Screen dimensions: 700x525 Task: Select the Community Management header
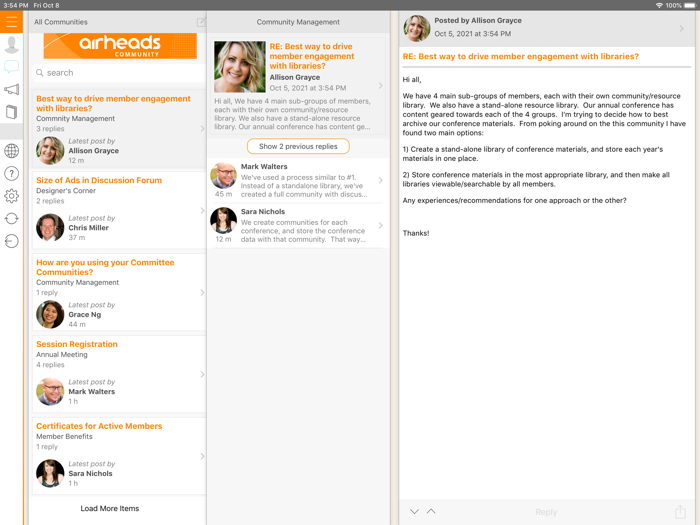tap(298, 22)
